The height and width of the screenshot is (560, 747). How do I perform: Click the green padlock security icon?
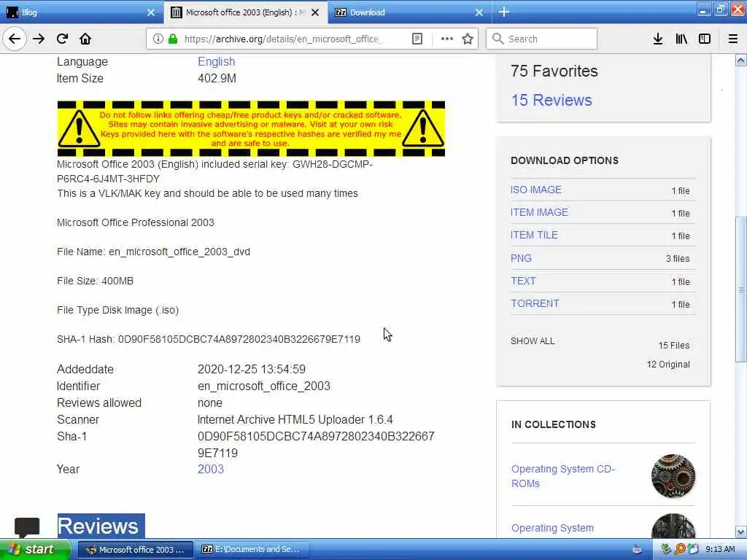[172, 39]
